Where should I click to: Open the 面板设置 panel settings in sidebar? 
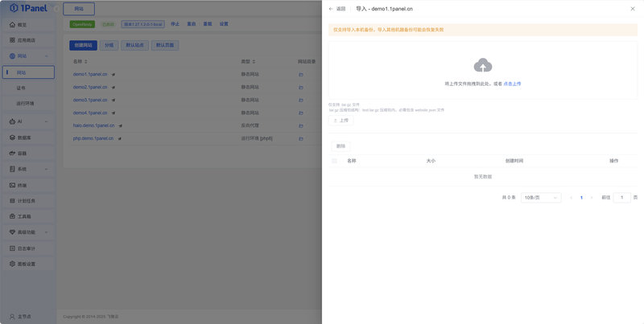click(28, 265)
